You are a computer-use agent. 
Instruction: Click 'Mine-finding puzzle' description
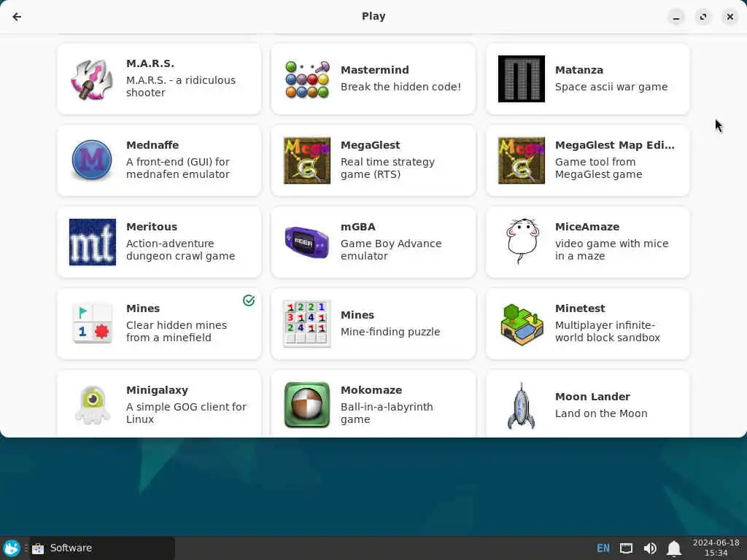pos(390,332)
